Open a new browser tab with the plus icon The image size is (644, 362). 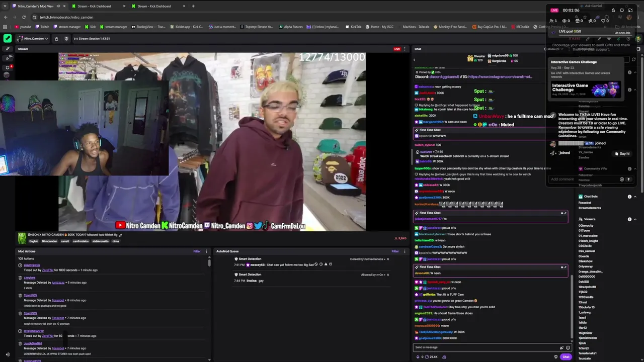[x=193, y=6]
